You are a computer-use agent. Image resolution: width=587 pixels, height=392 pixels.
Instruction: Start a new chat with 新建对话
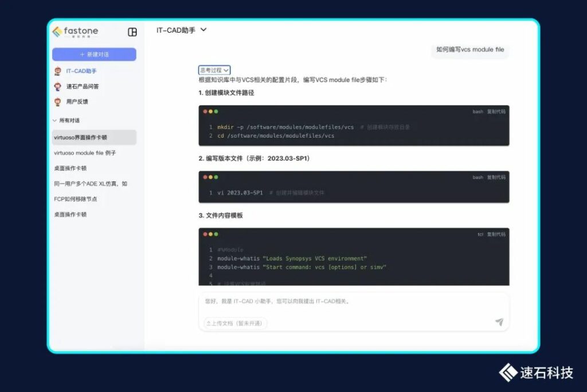pos(94,54)
